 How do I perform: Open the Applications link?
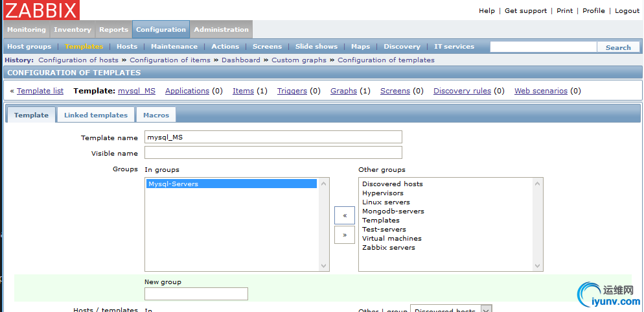187,91
